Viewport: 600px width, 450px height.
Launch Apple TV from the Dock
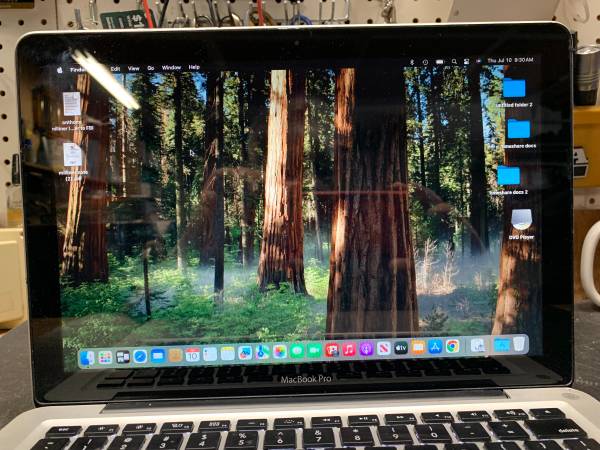(x=401, y=348)
